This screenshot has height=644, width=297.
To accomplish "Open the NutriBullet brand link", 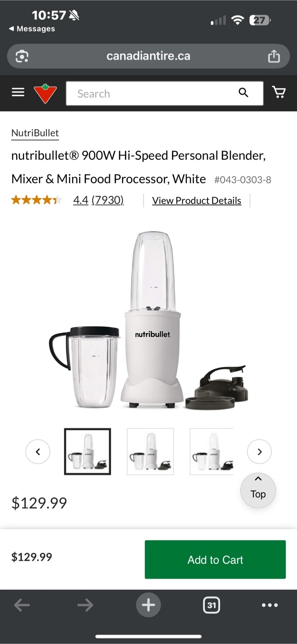I will [x=35, y=133].
